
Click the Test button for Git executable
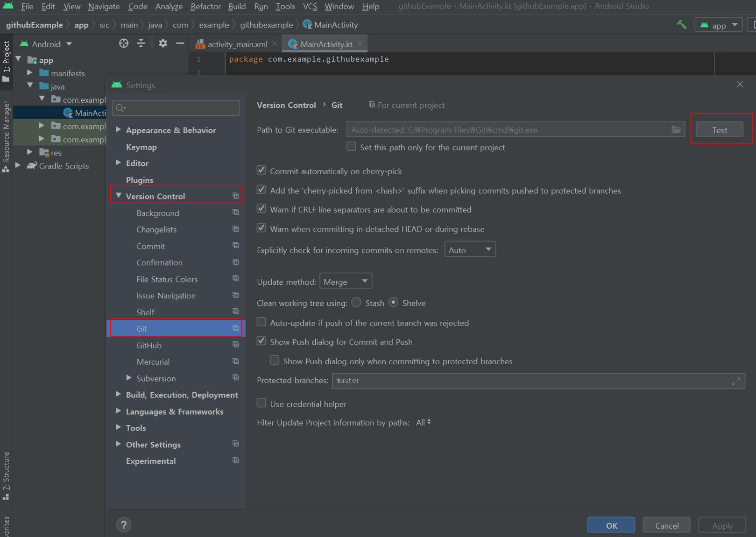720,130
